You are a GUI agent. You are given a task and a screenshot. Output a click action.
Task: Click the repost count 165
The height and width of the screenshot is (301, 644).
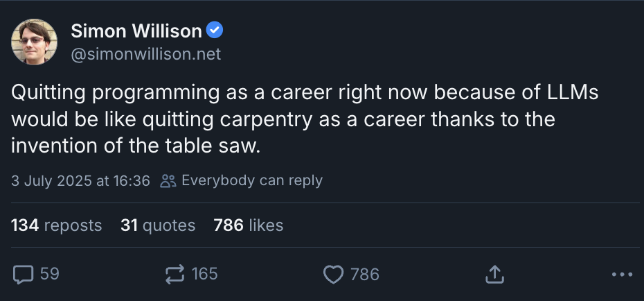coord(204,275)
